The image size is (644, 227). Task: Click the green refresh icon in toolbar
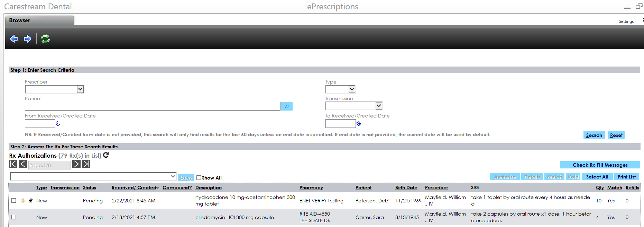tap(45, 39)
